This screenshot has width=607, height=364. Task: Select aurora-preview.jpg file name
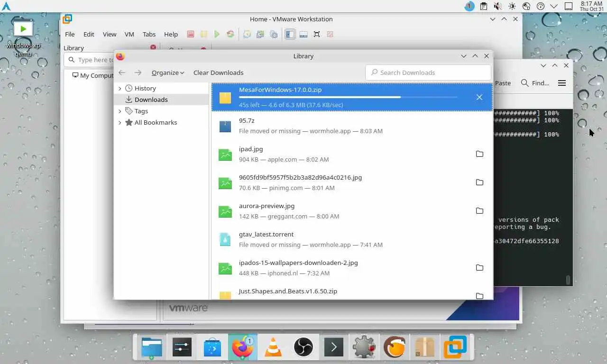coord(267,206)
